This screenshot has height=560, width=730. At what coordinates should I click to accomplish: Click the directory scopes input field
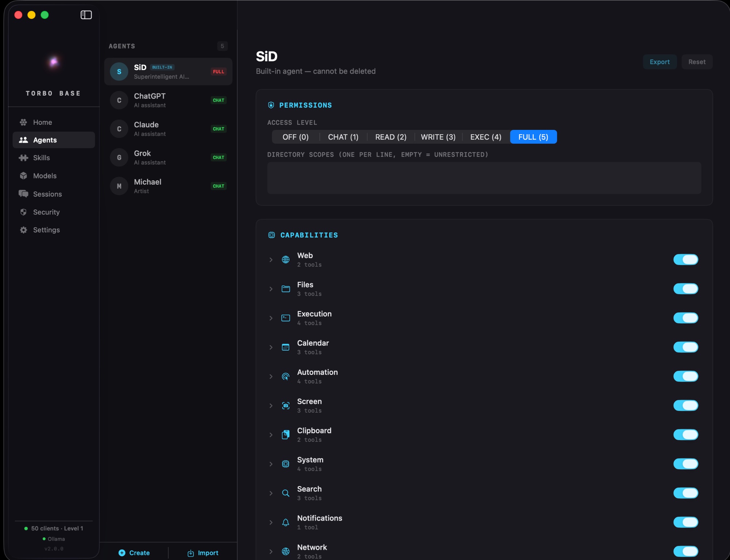484,178
